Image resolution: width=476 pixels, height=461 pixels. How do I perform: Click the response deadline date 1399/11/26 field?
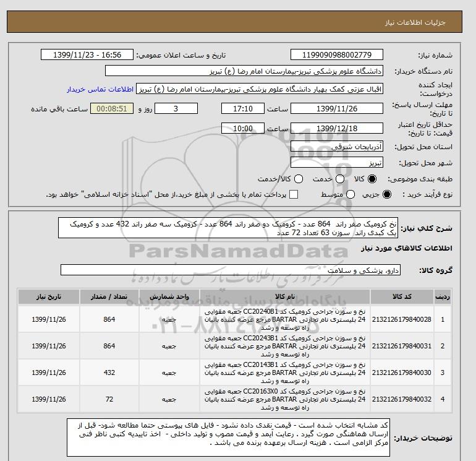coord(337,108)
